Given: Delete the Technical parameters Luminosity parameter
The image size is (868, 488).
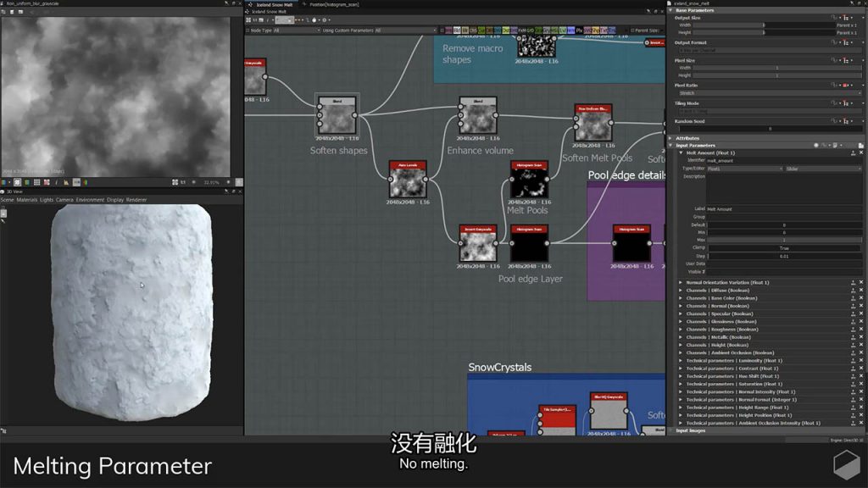Looking at the screenshot, I should [x=861, y=360].
